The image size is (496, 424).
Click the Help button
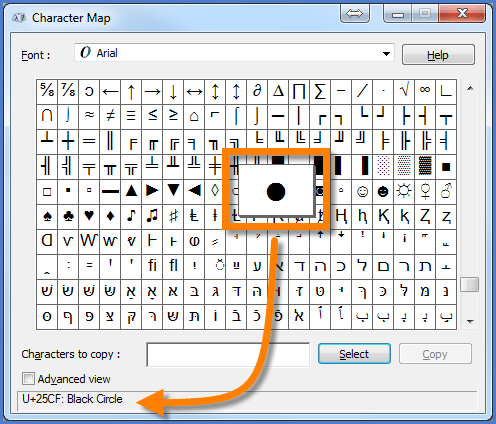[438, 55]
